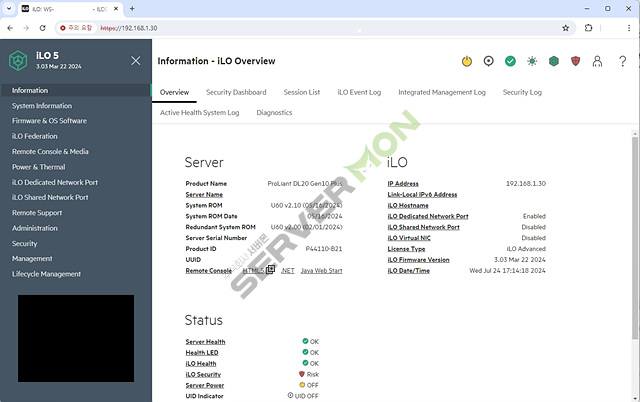Click the green sun-shaped status icon
This screenshot has width=640, height=402.
tap(532, 61)
